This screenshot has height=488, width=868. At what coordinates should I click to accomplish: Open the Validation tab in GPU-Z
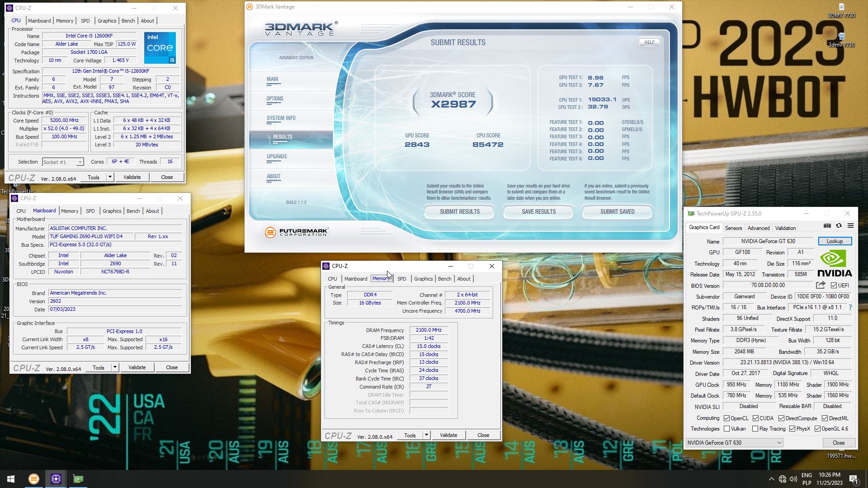[785, 228]
